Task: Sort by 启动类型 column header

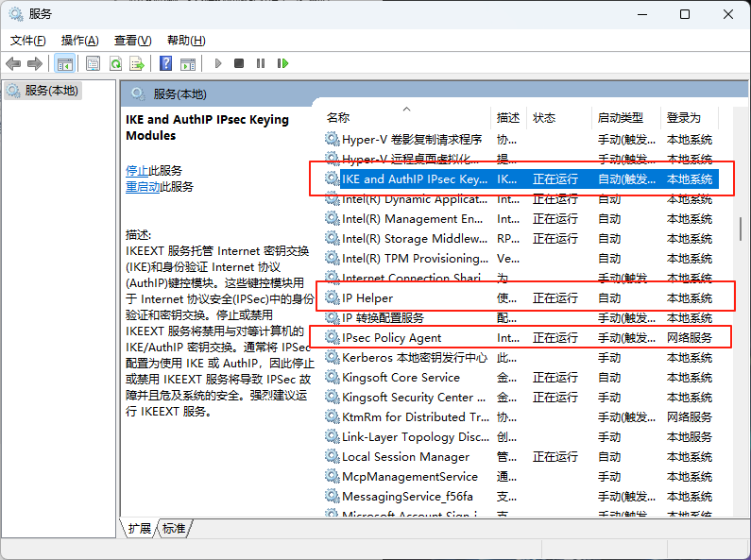Action: pos(621,118)
